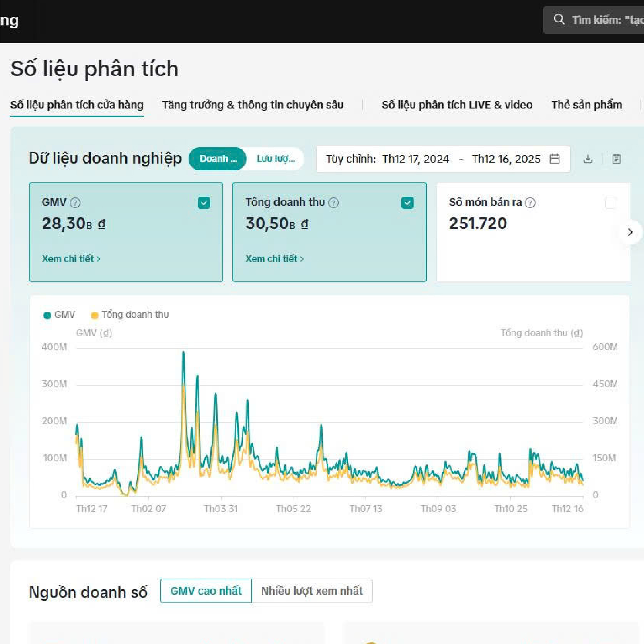
Task: Open Tăng trưởng & thông tin chuyên sâu tab
Action: pos(253,105)
